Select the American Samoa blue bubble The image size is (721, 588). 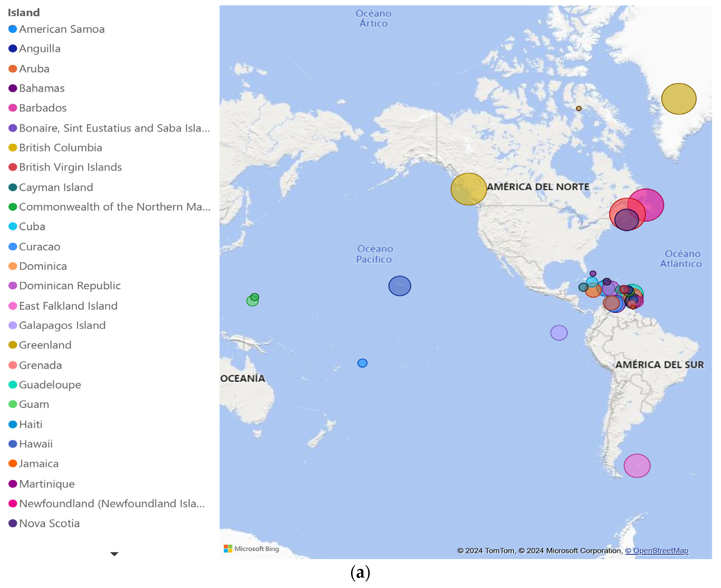click(x=363, y=363)
